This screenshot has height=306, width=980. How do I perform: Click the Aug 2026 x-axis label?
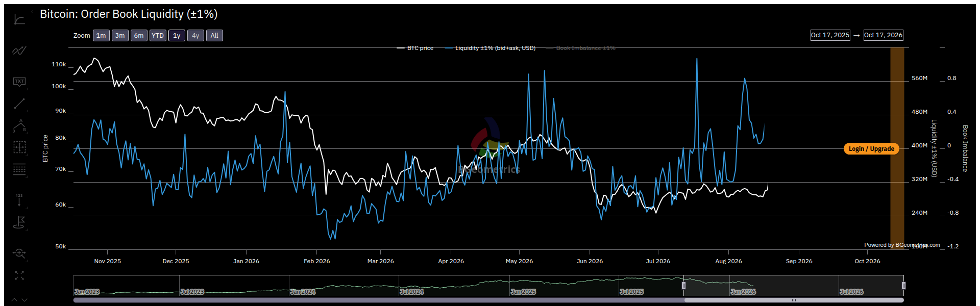(x=728, y=261)
